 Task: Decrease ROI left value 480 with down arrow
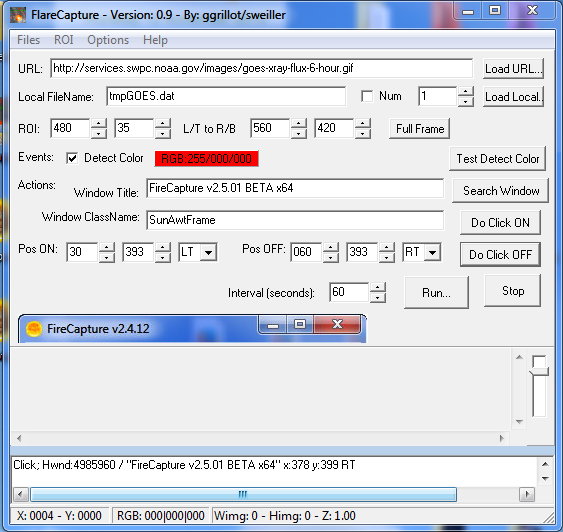click(99, 134)
